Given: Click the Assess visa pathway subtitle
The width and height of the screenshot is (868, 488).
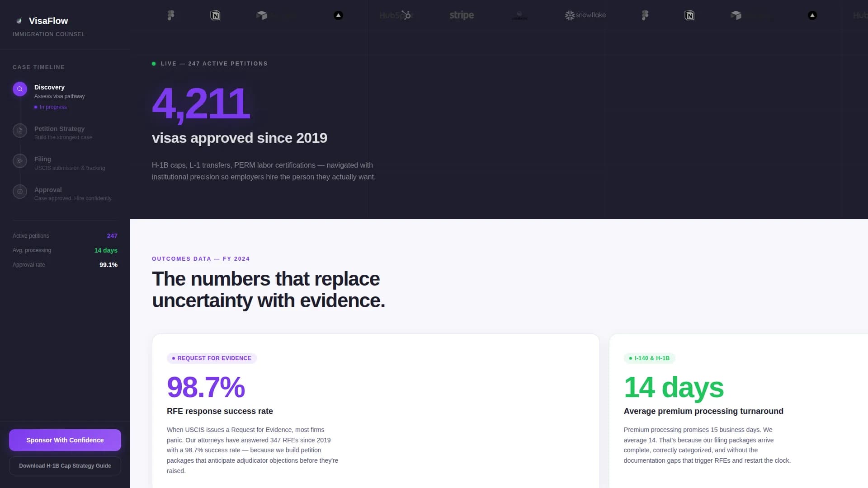Looking at the screenshot, I should tap(59, 96).
